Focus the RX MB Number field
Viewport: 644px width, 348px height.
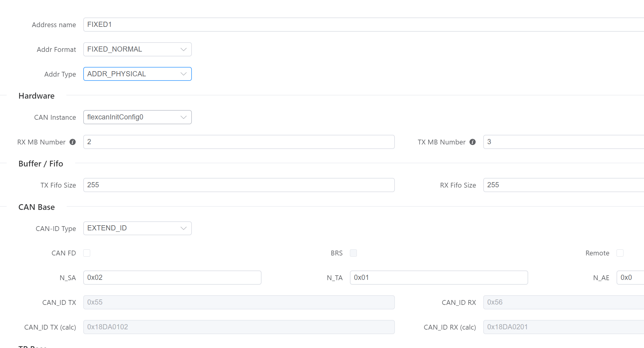tap(239, 142)
